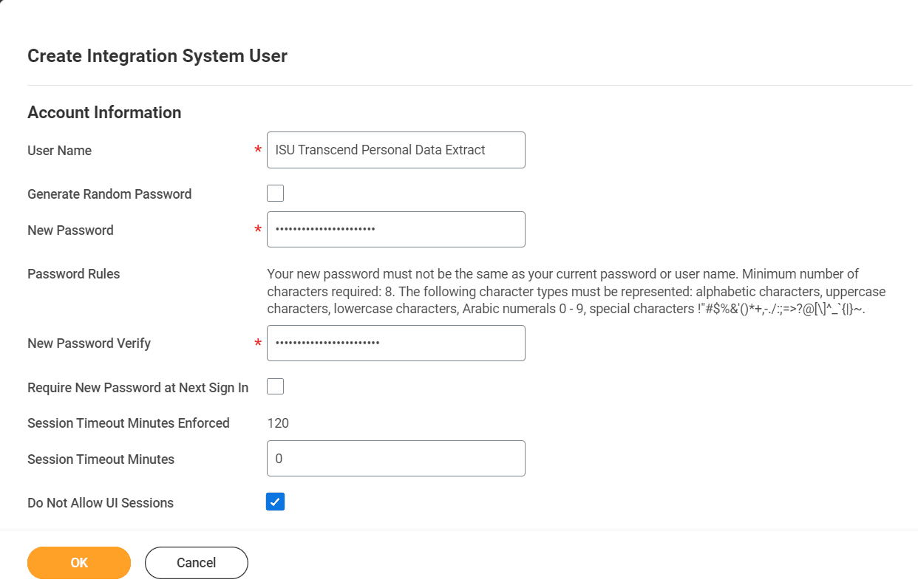Focus the New Password field
The image size is (918, 588).
[395, 229]
